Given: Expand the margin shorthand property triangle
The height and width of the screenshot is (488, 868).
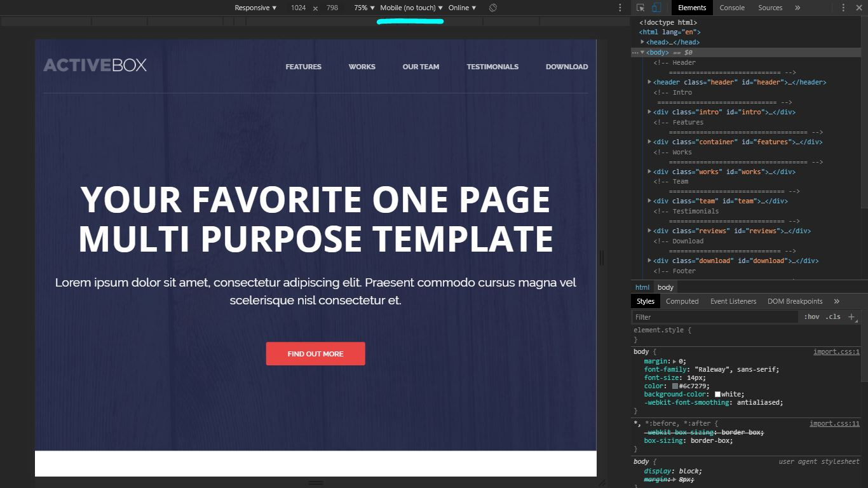Looking at the screenshot, I should (x=675, y=361).
